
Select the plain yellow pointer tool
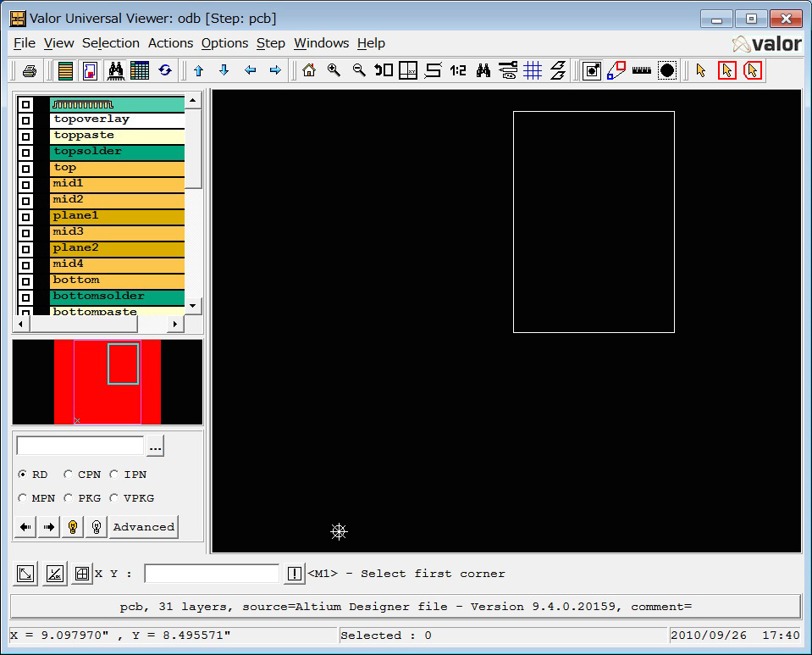tap(701, 70)
